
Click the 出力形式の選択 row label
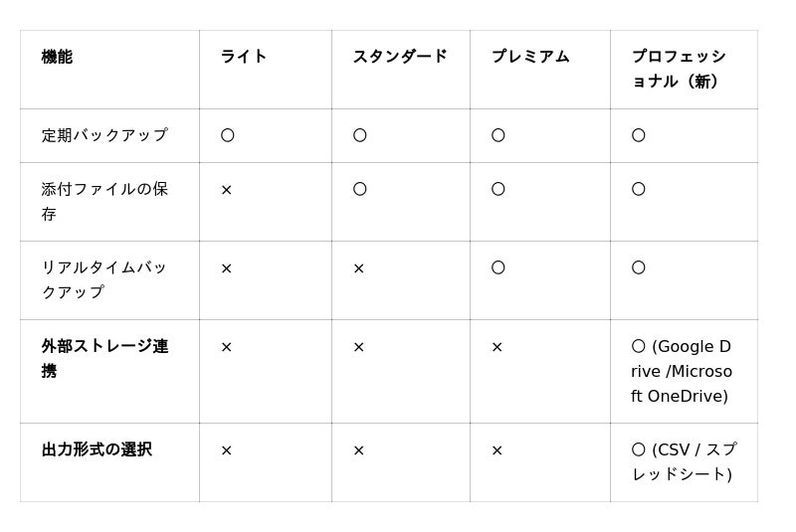(x=97, y=449)
